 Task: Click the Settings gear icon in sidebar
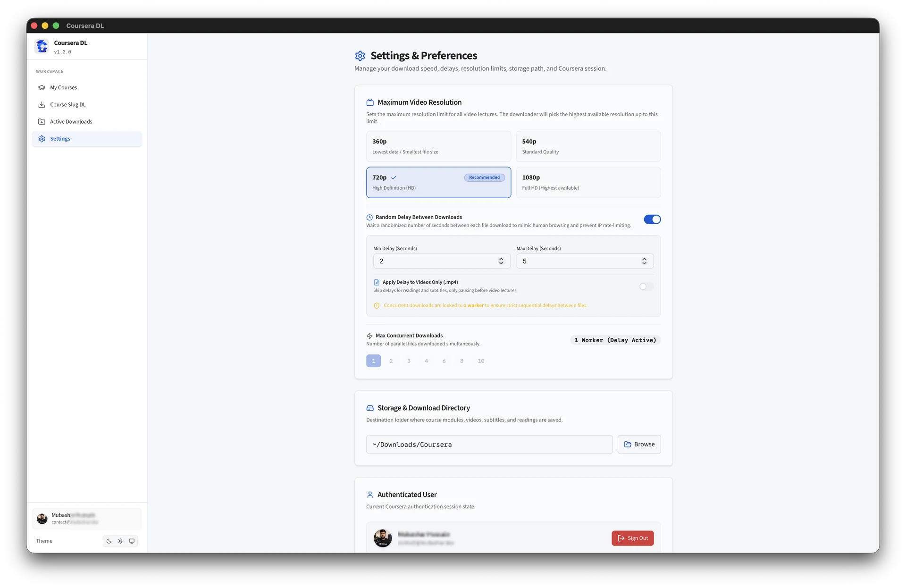[x=42, y=139]
